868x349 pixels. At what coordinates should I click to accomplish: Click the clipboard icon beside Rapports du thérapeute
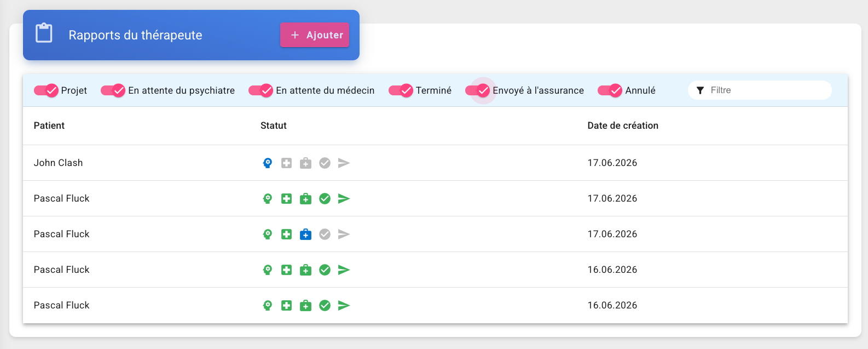44,33
